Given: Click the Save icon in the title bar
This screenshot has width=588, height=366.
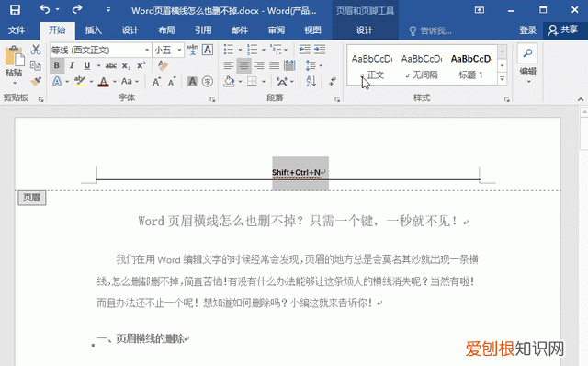Looking at the screenshot, I should 15,10.
